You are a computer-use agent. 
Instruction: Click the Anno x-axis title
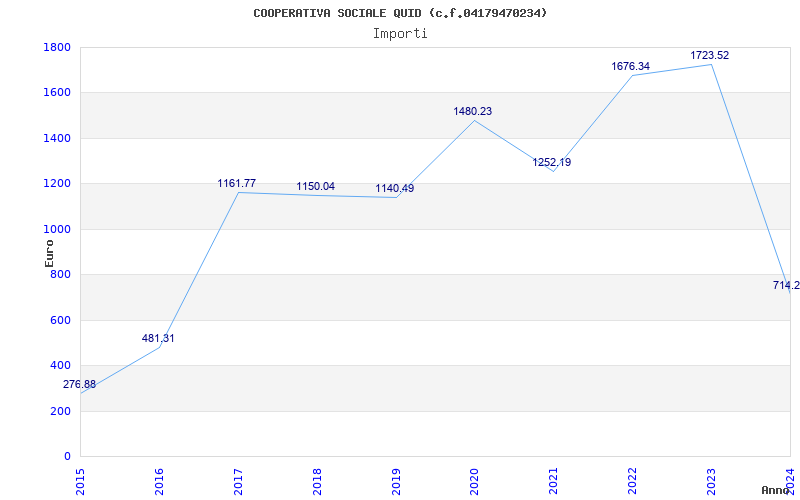(775, 490)
